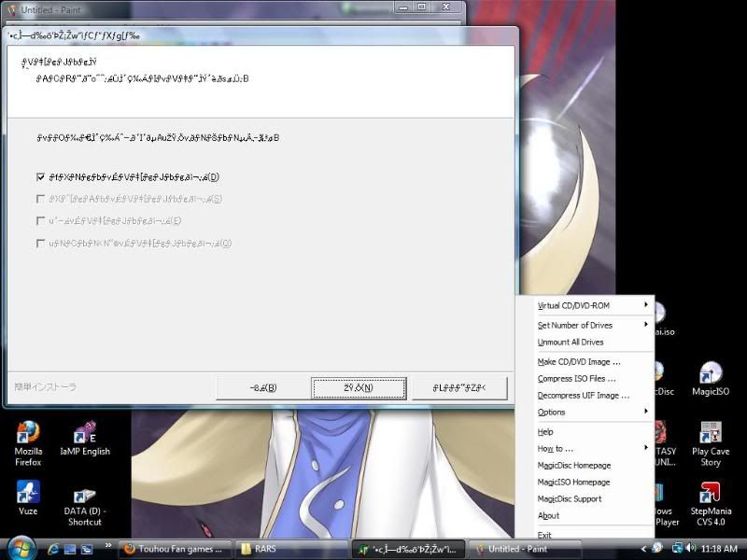
Task: Choose Compress ISO Files menu entry
Action: (586, 379)
